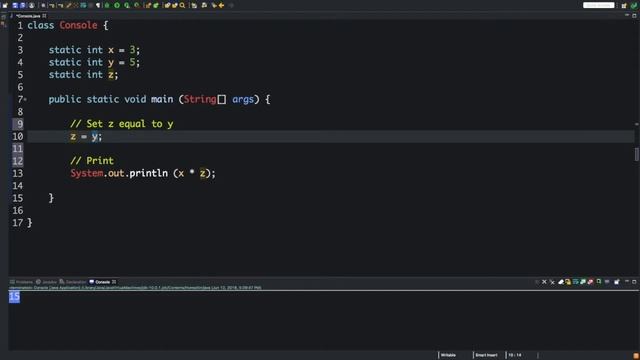Click the Open Perspective icon
This screenshot has height=360, width=640.
tap(624, 5)
